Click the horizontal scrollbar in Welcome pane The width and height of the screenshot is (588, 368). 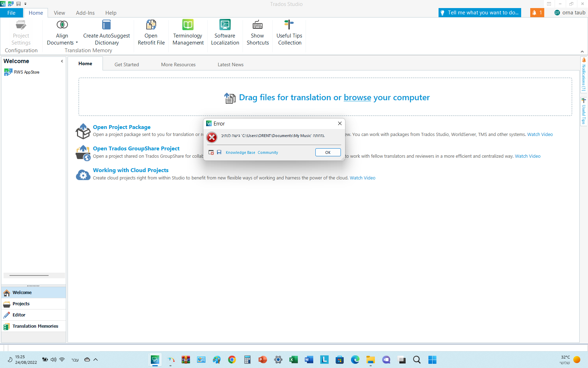point(34,275)
